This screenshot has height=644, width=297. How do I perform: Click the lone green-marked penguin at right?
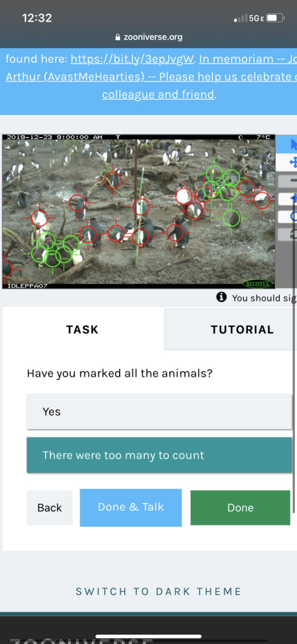[232, 218]
